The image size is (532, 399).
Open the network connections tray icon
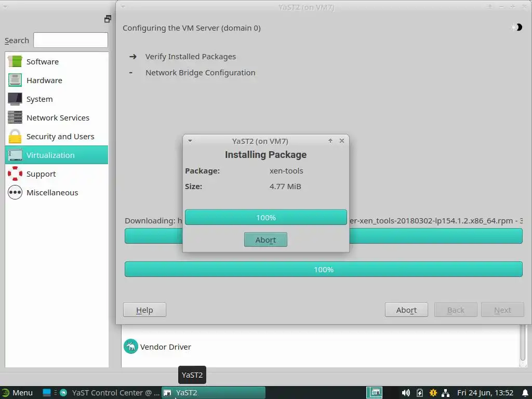pos(445,393)
